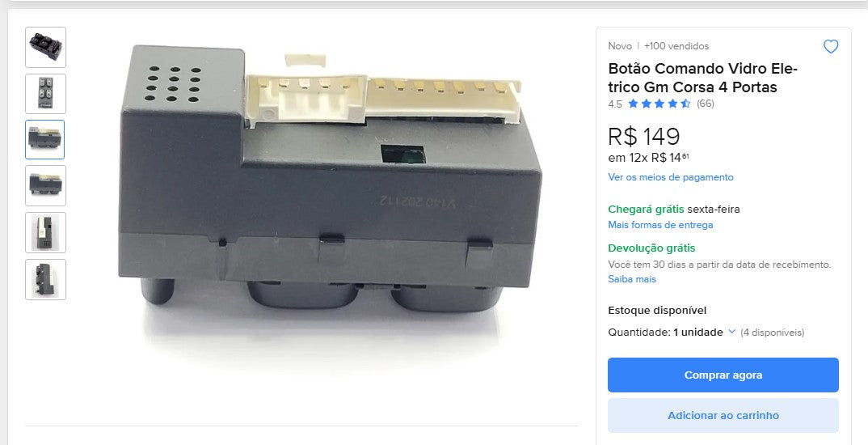Select the first product thumbnail
This screenshot has height=445, width=868.
[x=45, y=47]
